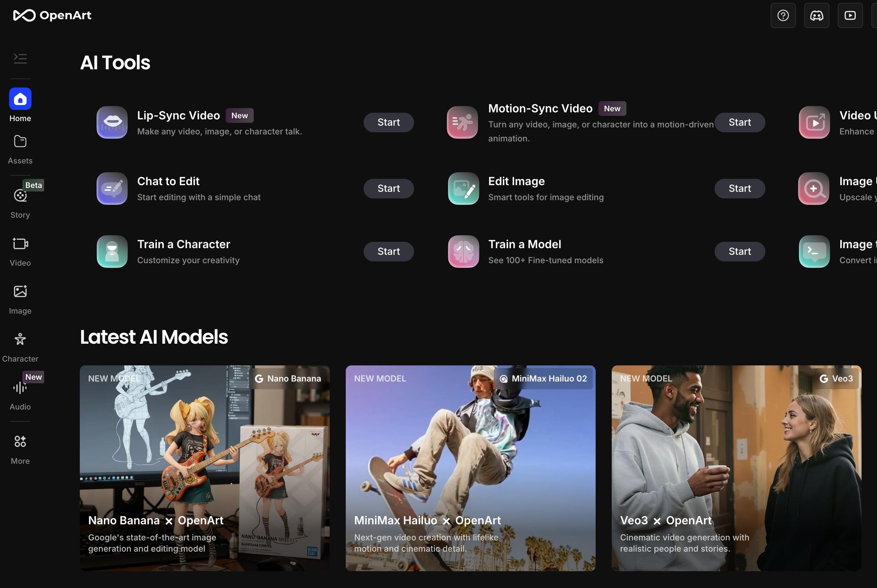Start Chat to Edit
The height and width of the screenshot is (588, 877).
388,188
